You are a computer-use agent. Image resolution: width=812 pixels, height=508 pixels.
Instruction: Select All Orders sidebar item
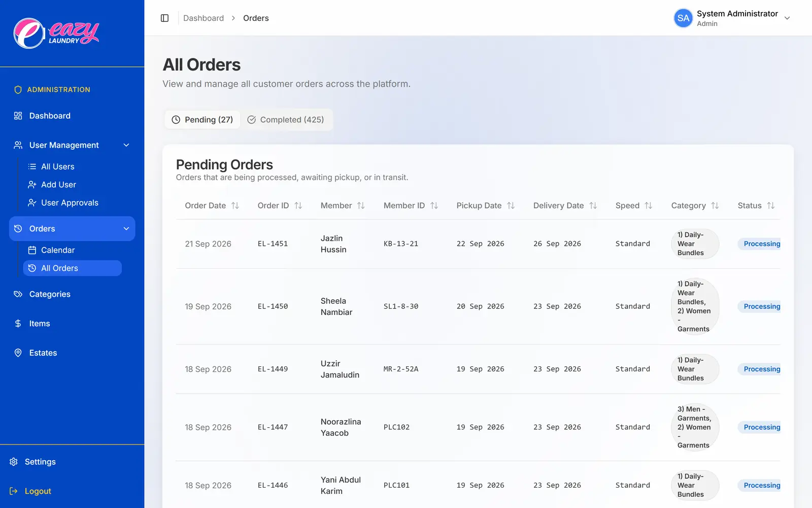pos(72,268)
